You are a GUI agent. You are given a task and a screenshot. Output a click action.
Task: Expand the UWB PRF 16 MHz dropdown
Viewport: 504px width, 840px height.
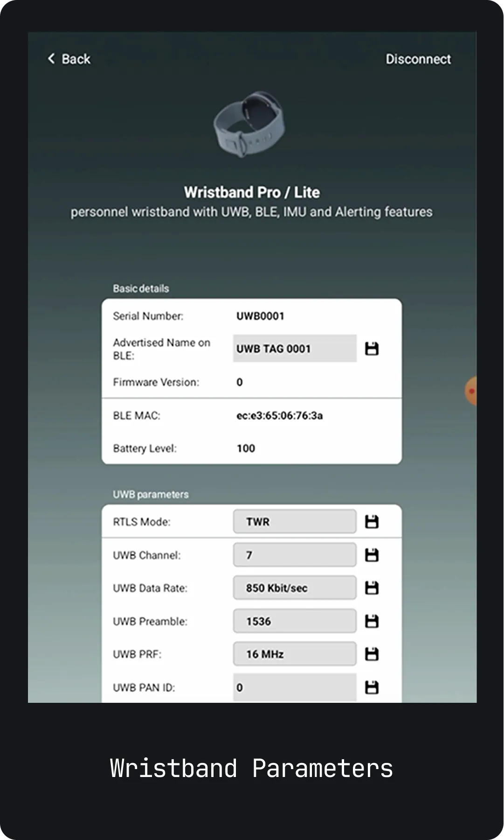295,654
